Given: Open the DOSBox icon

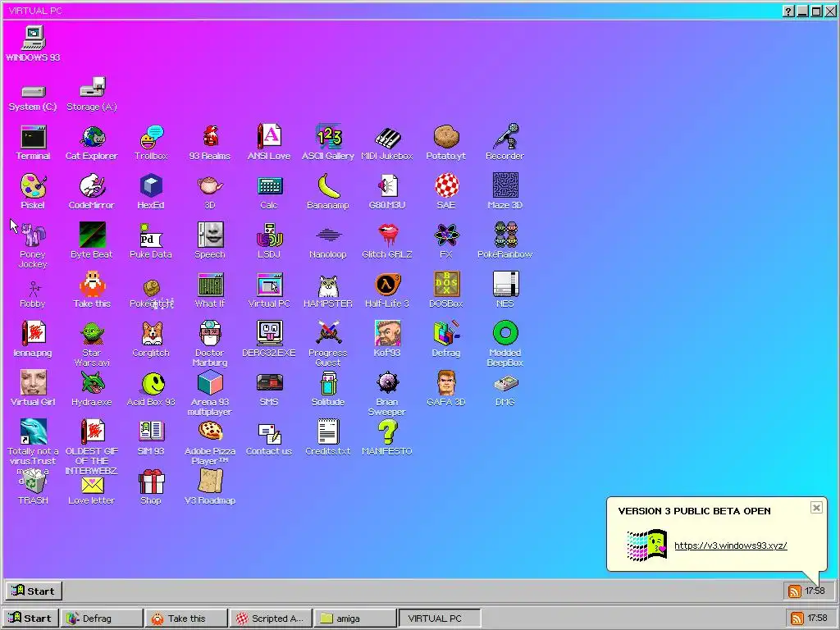Looking at the screenshot, I should point(445,290).
